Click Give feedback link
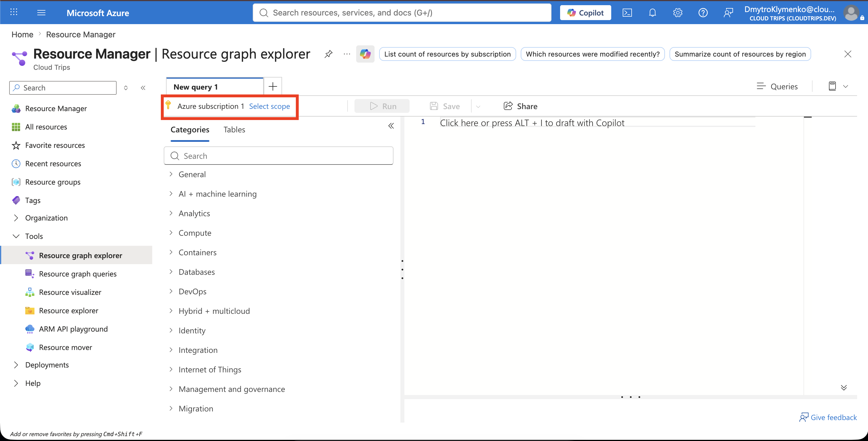Viewport: 868px width, 441px height. click(x=828, y=417)
